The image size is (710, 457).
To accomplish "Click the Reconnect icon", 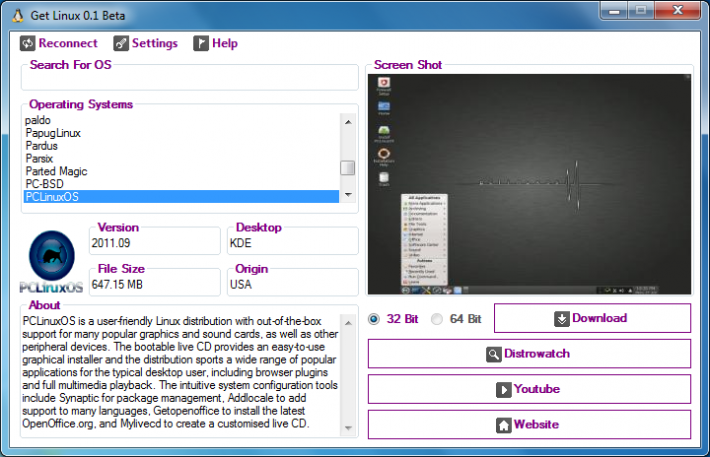I will pos(28,43).
